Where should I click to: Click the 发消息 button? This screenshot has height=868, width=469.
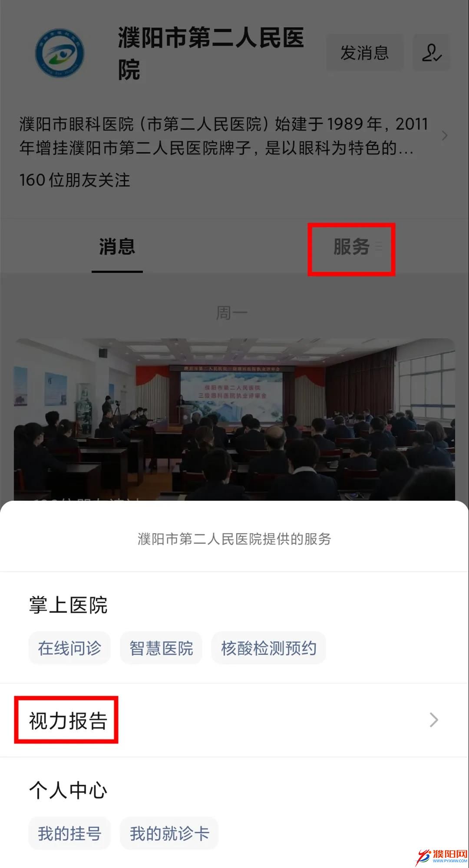pos(365,53)
